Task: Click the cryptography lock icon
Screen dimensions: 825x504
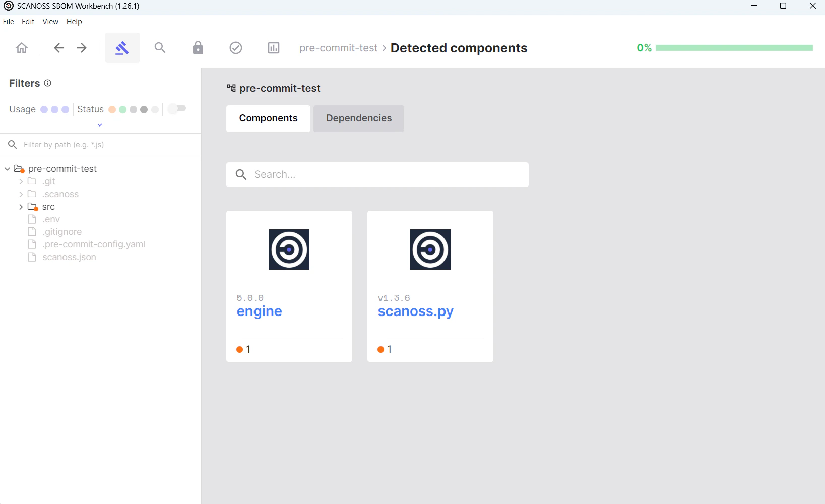Action: pyautogui.click(x=198, y=47)
